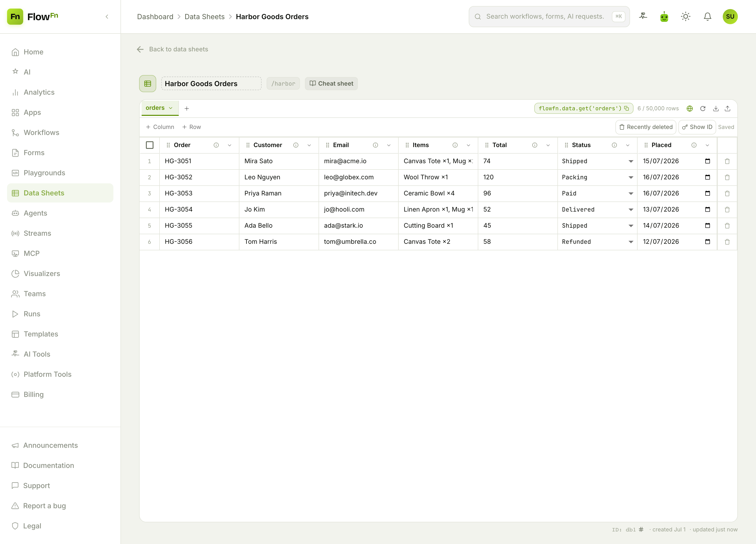This screenshot has height=544, width=756.
Task: Open Status dropdown for HG-3051 Shipped
Action: [597, 161]
